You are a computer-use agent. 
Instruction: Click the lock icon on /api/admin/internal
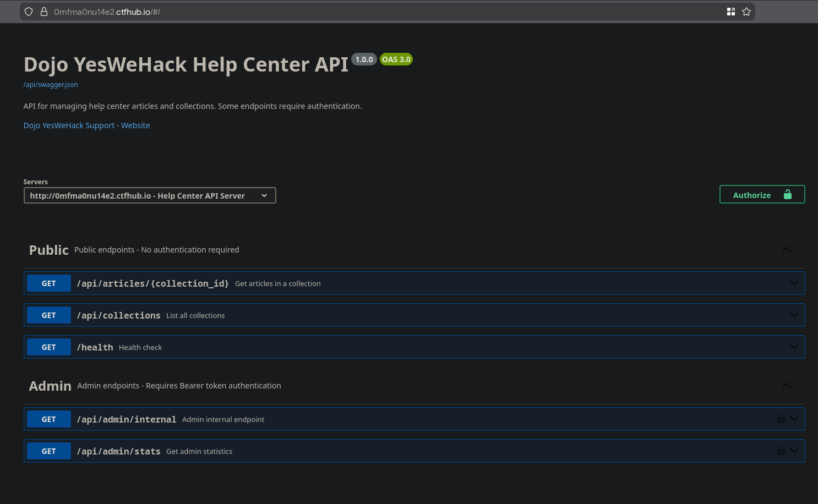781,419
